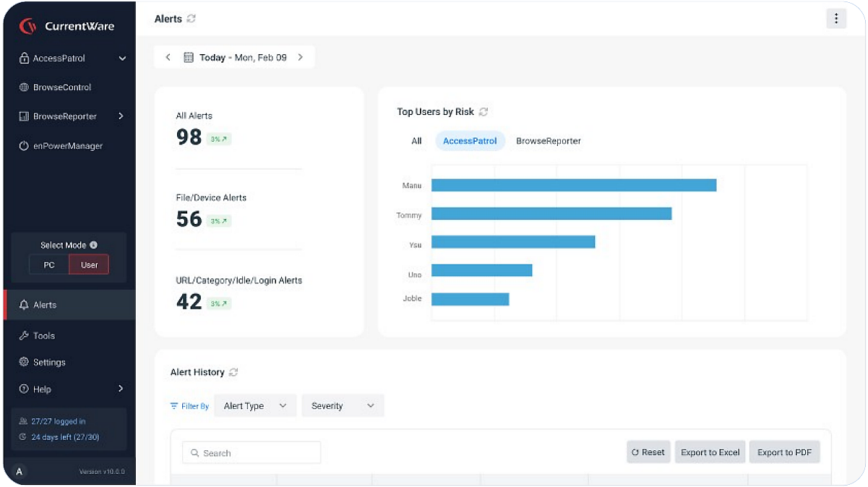Open the three-dot options menu

(x=836, y=19)
